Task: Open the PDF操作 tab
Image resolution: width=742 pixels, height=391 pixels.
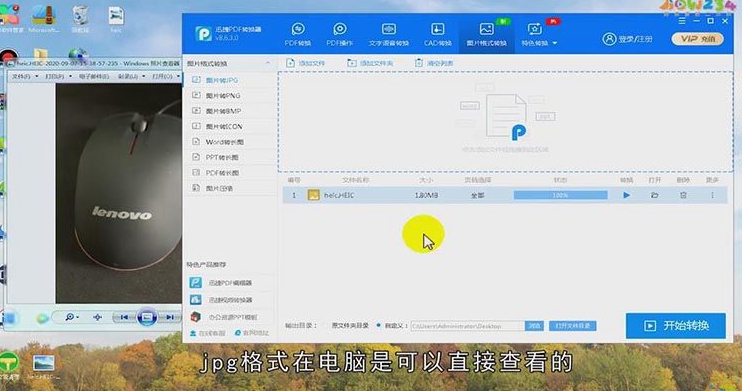Action: tap(339, 35)
